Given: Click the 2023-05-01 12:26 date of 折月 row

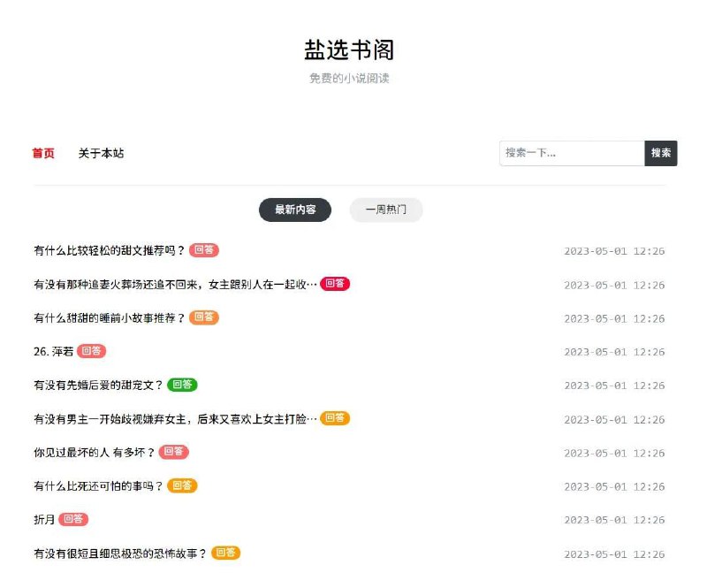Looking at the screenshot, I should [614, 520].
